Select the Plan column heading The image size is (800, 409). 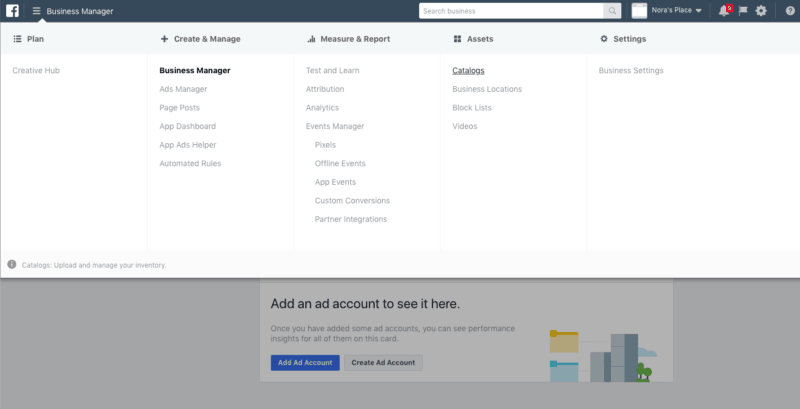coord(35,39)
